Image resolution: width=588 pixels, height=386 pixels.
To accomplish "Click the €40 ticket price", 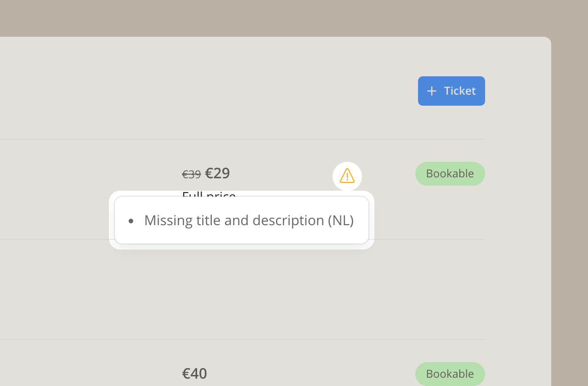I will [194, 373].
